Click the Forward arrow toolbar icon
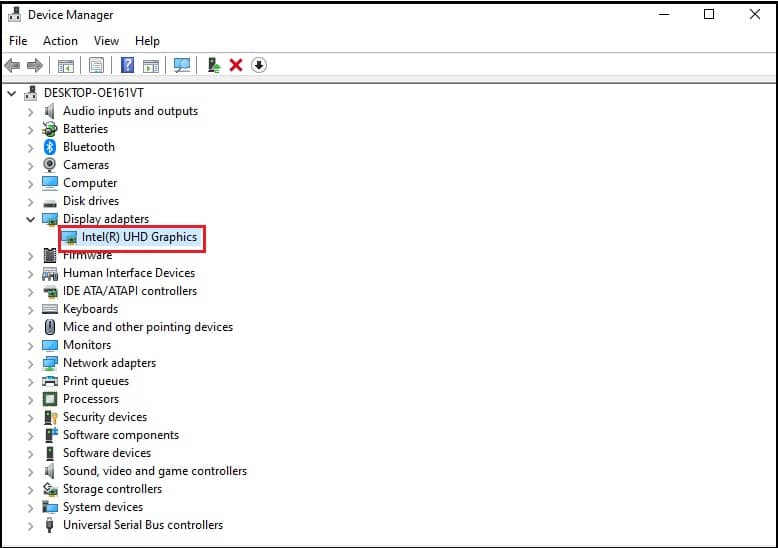Image resolution: width=778 pixels, height=548 pixels. point(35,65)
